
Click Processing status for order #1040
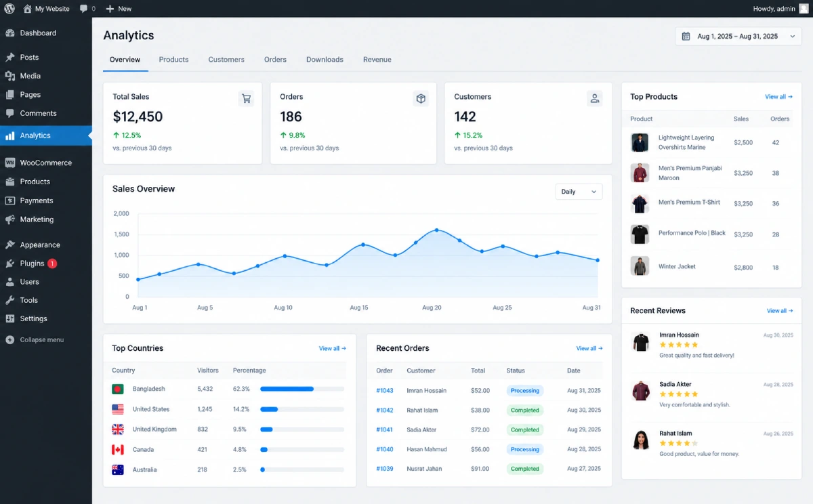[525, 449]
